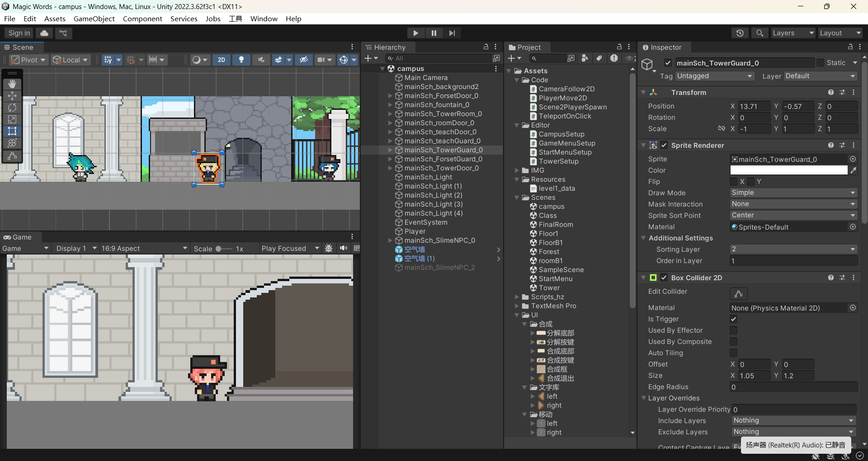
Task: Toggle 2D view mode in Scene
Action: 222,60
